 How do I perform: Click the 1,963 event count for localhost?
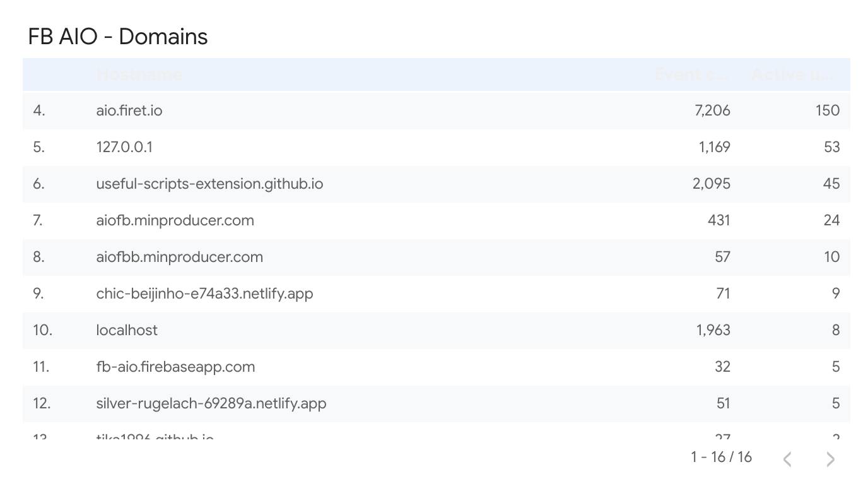point(713,330)
